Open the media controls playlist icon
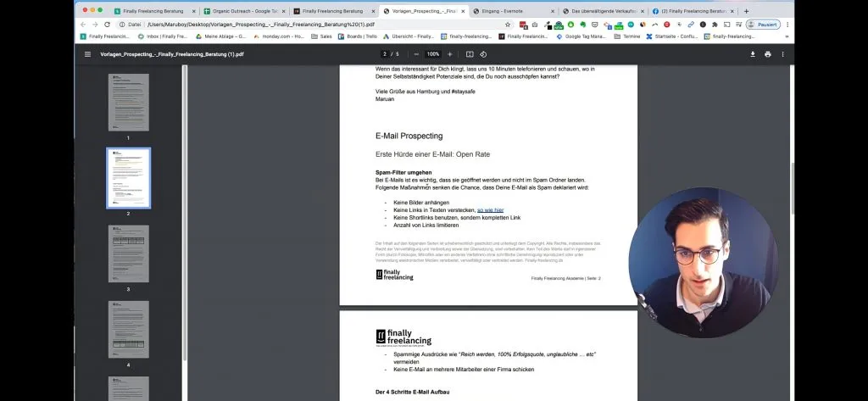This screenshot has height=401, width=868. click(x=738, y=25)
